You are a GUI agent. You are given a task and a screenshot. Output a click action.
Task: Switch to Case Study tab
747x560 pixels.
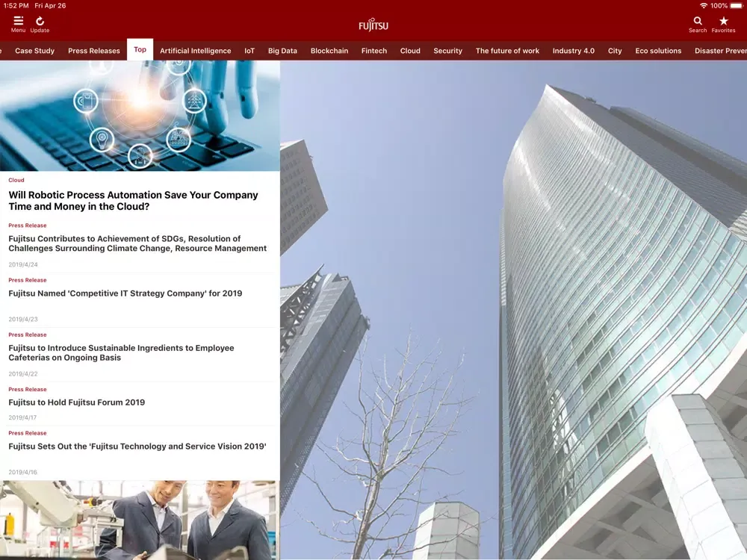tap(35, 51)
